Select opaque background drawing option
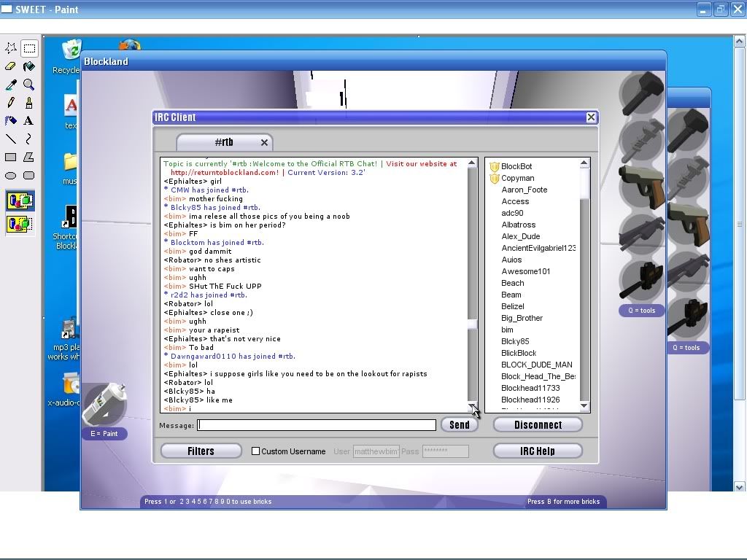 20,201
